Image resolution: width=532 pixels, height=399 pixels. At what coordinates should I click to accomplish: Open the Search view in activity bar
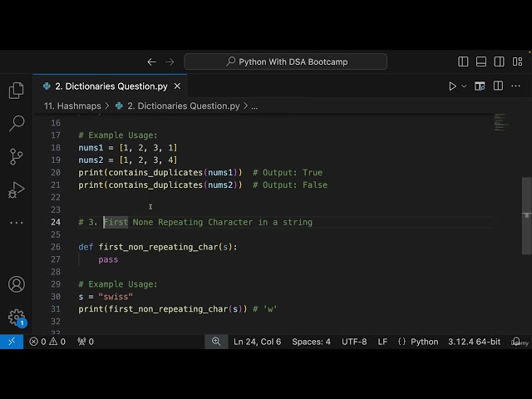click(x=17, y=124)
